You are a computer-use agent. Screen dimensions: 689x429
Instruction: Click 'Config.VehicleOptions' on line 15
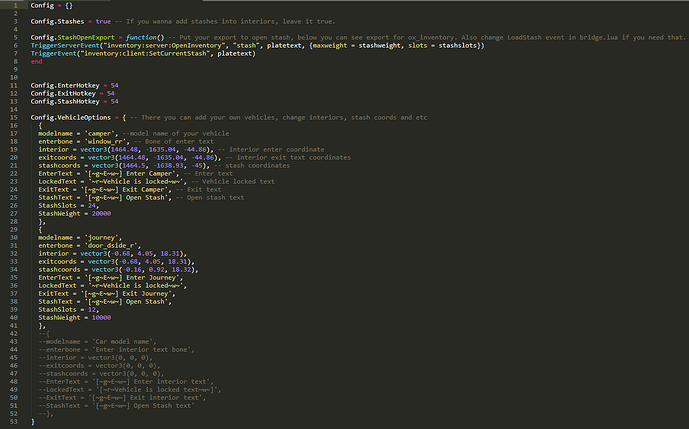[x=71, y=117]
